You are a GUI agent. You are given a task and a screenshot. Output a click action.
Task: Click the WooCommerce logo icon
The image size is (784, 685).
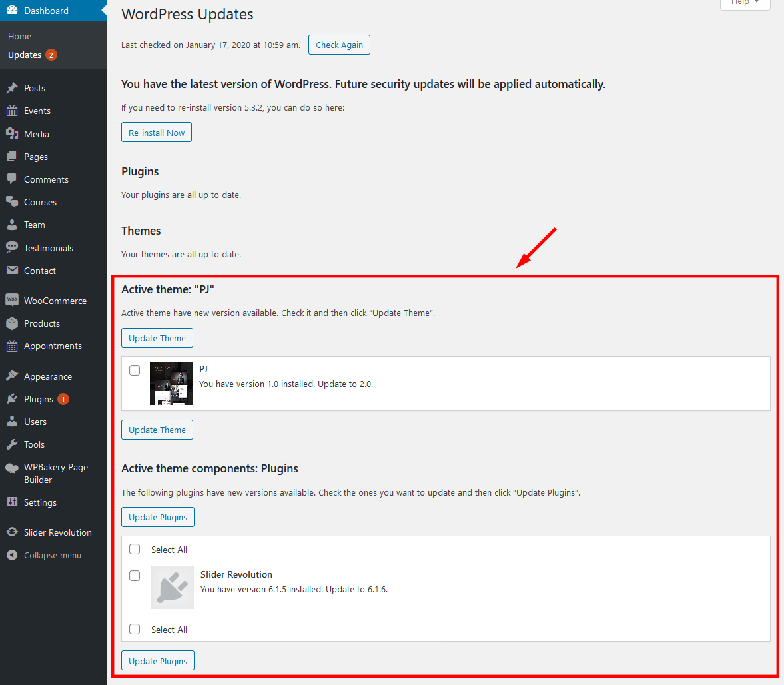coord(12,300)
